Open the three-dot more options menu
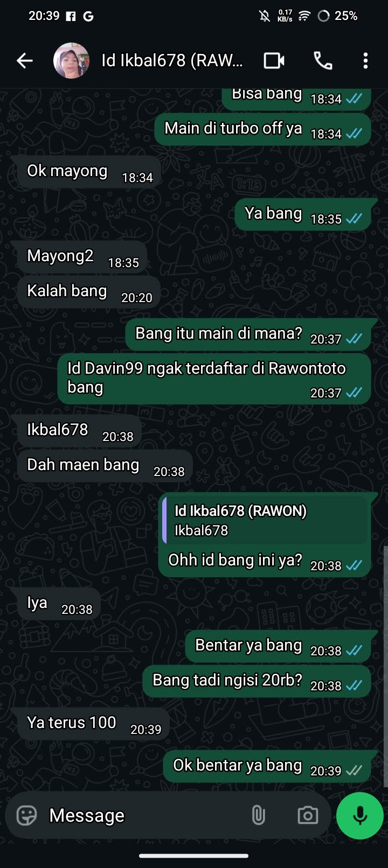The width and height of the screenshot is (388, 868). click(x=365, y=61)
